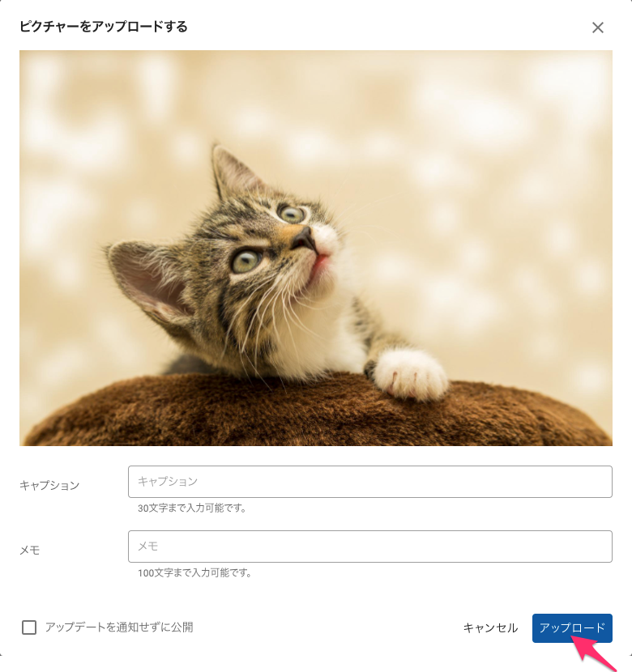Focus the メモ input field
632x672 pixels.
(370, 547)
